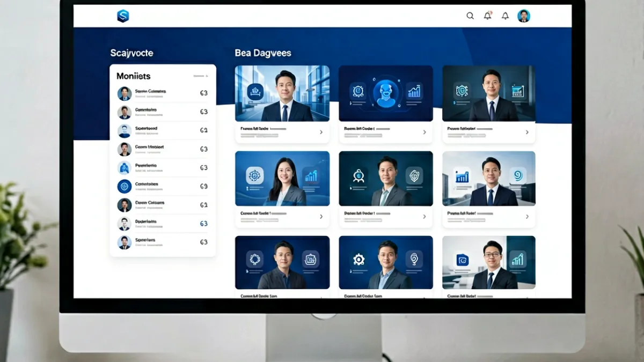The height and width of the screenshot is (362, 644).
Task: Open the smiling woman card thumbnail
Action: (x=282, y=179)
